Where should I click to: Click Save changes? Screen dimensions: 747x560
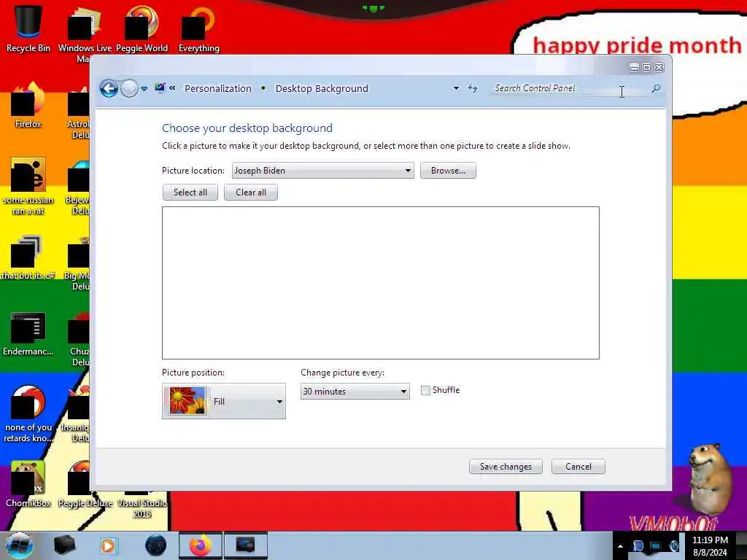tap(506, 467)
